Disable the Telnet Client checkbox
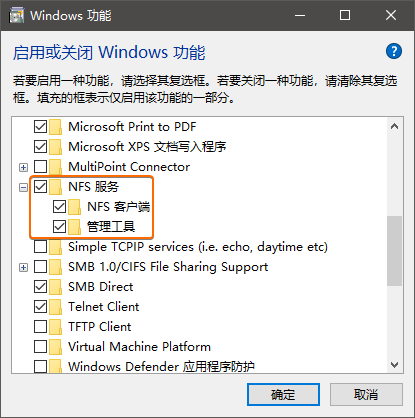This screenshot has height=418, width=415. pyautogui.click(x=40, y=307)
